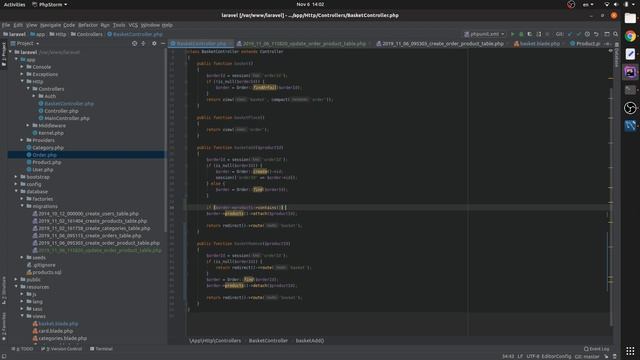Select Order.php in project tree
The height and width of the screenshot is (360, 640).
pyautogui.click(x=44, y=155)
